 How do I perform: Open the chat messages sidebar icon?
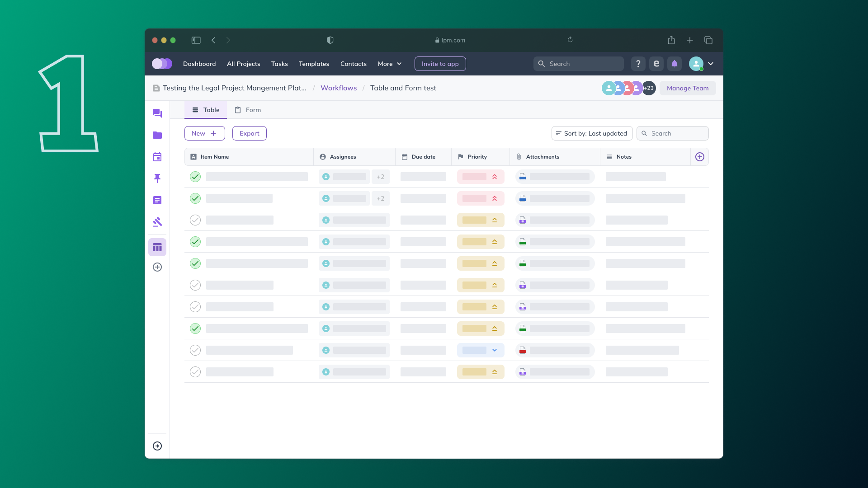(x=157, y=113)
